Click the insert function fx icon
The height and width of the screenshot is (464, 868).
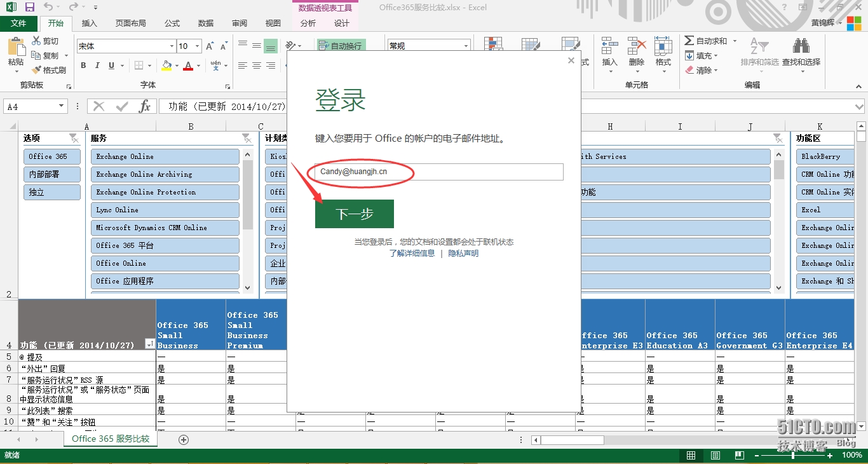145,106
